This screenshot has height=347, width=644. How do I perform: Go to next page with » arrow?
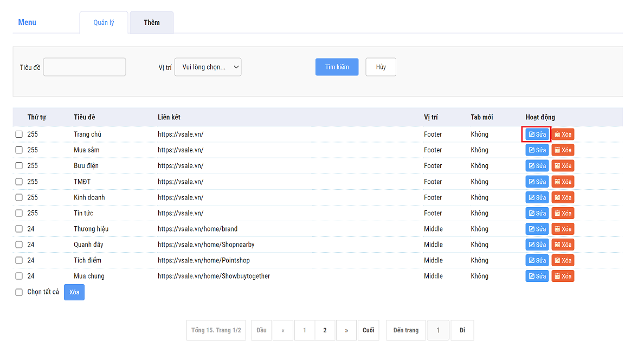(346, 330)
